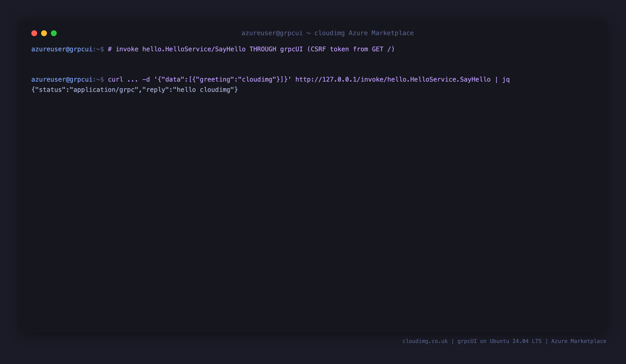The height and width of the screenshot is (364, 626).
Task: Click the yellow minimize window dot
Action: coord(44,33)
